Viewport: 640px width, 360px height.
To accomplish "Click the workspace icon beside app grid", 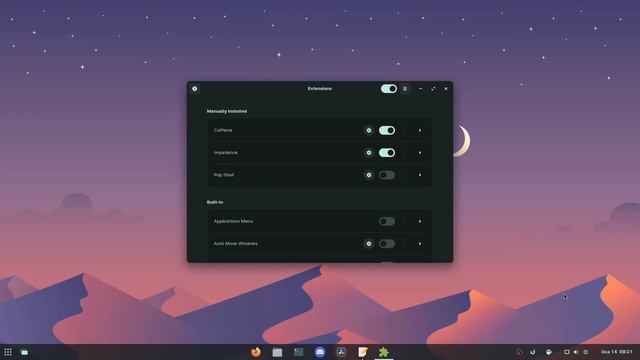I will pos(24,352).
